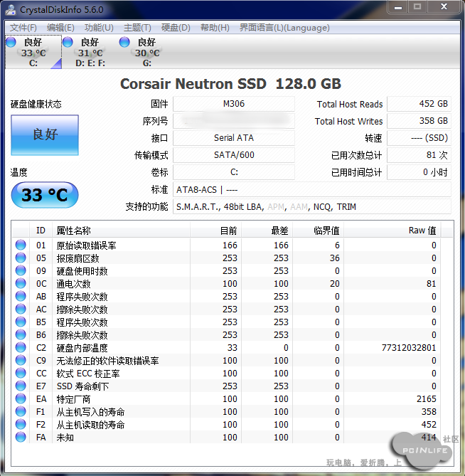Select the C: drive tab

(x=33, y=52)
